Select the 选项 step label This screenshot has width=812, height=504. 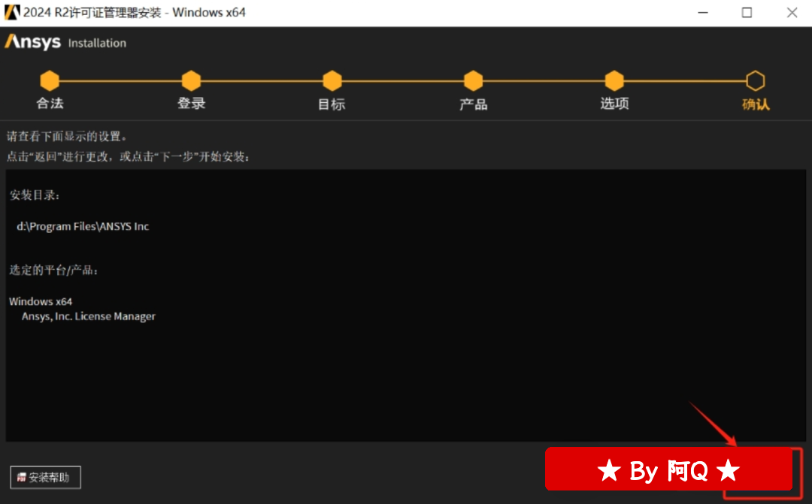pyautogui.click(x=614, y=104)
